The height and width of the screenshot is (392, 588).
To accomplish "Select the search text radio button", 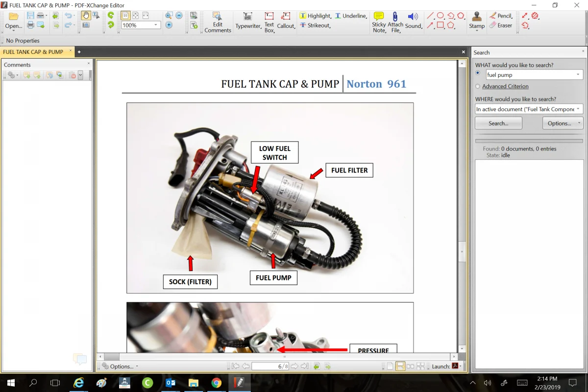I will [478, 73].
